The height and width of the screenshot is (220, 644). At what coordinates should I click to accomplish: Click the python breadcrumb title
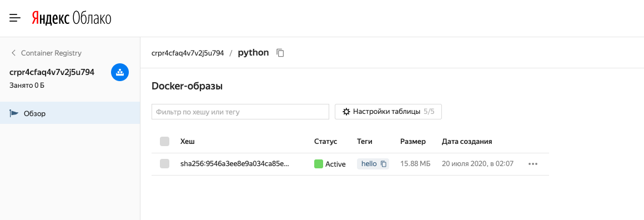click(253, 53)
